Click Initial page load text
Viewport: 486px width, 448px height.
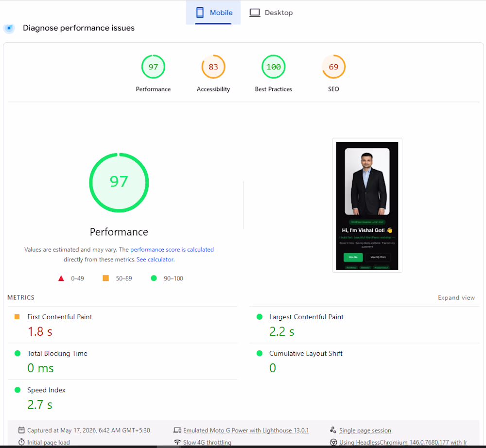pos(49,443)
